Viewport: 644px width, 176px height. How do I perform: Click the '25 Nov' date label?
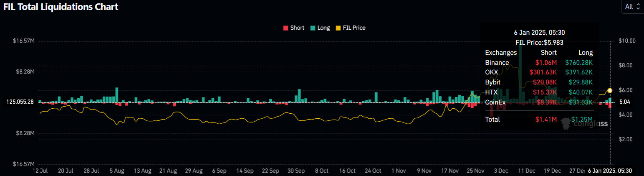click(x=475, y=171)
